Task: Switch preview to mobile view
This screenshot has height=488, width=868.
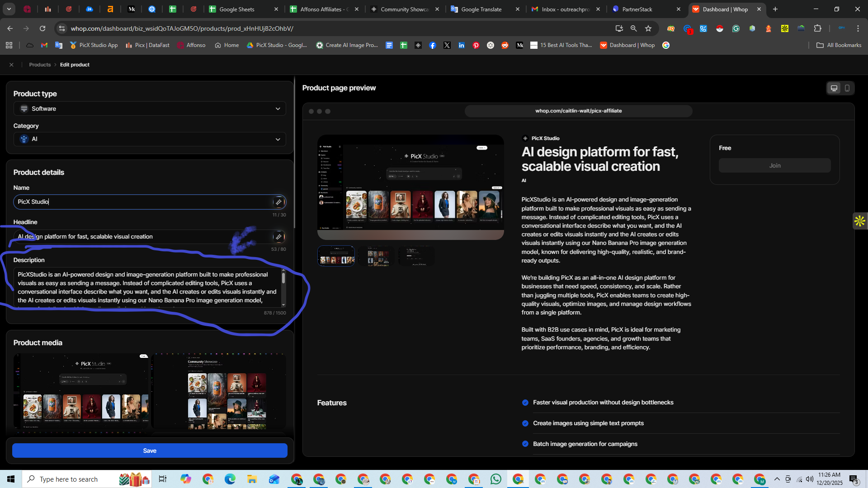Action: point(847,88)
